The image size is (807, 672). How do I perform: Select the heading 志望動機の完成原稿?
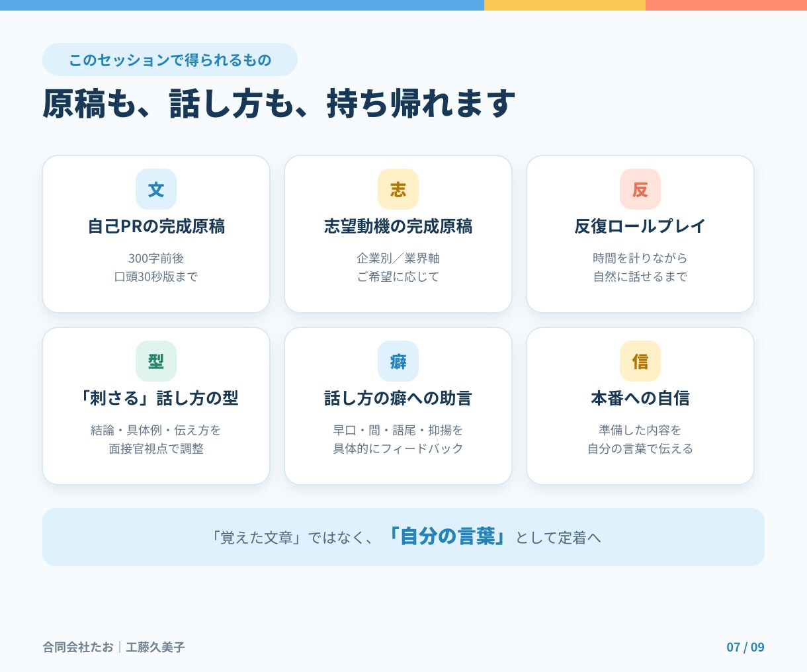[x=398, y=226]
